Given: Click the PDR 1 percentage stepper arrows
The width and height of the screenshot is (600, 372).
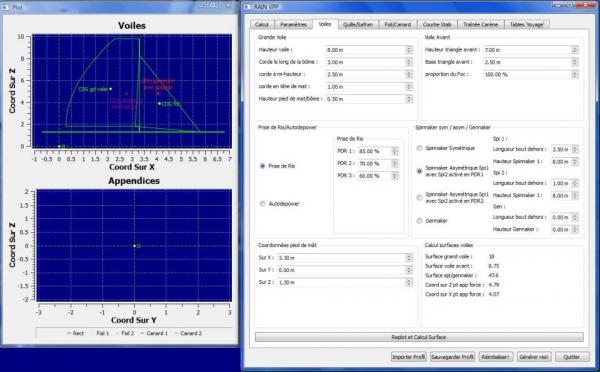Looking at the screenshot, I should (395, 151).
